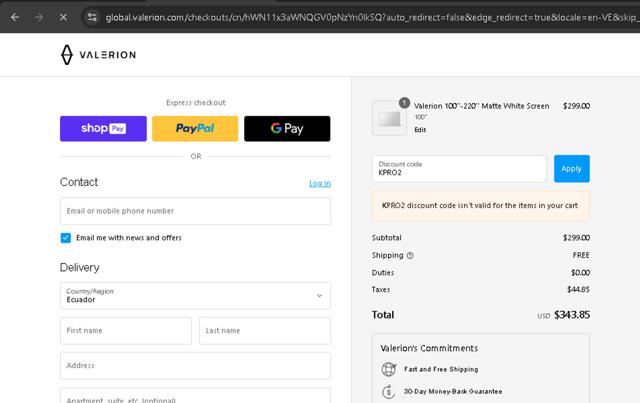Click the Fast and Free Shipping globe icon

(389, 369)
